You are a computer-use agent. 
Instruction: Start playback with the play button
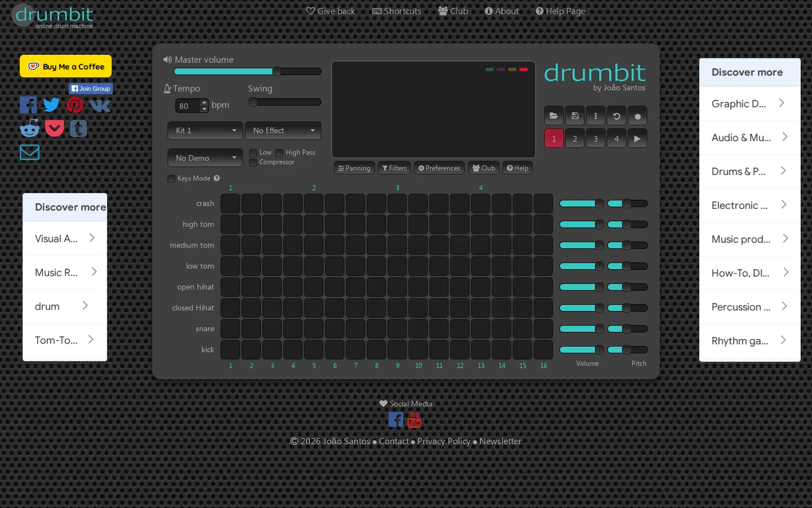(637, 138)
